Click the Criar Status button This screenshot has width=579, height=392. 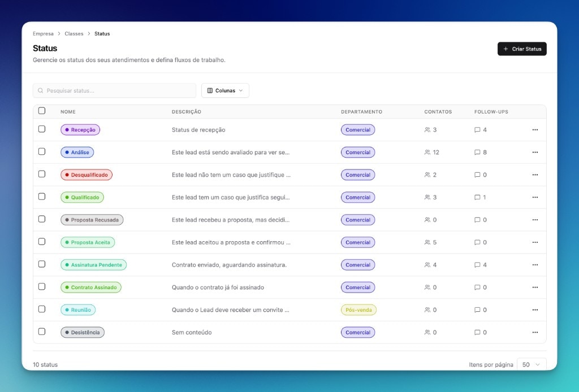point(521,49)
